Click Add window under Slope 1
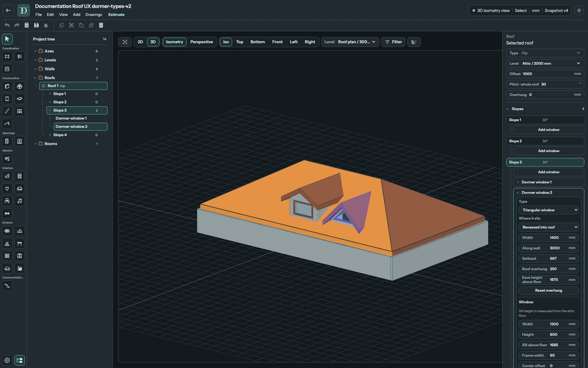The width and height of the screenshot is (588, 368). 548,130
